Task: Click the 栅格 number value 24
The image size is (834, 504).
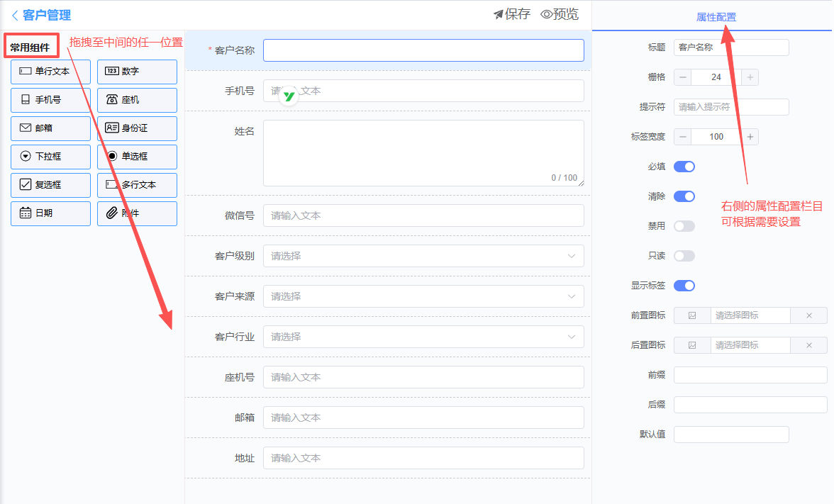Action: 716,77
